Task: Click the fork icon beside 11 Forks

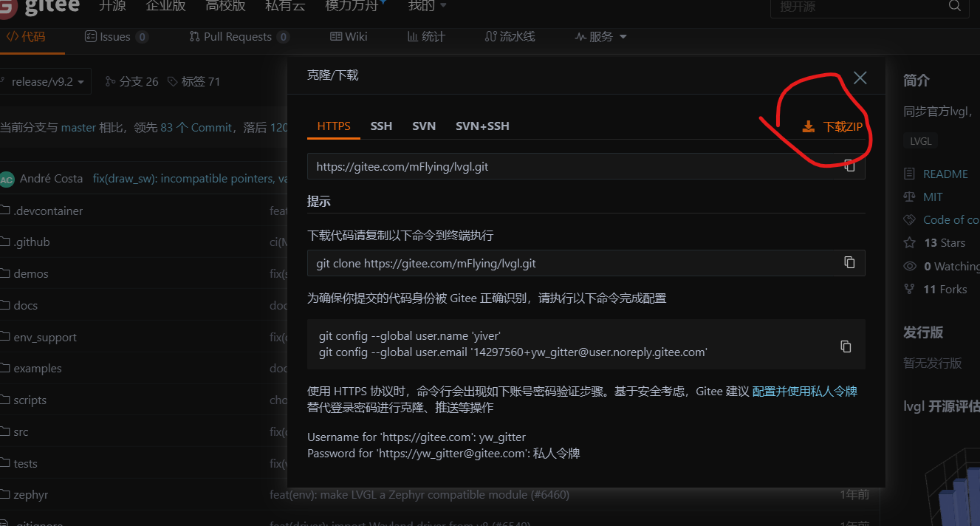Action: (x=910, y=289)
